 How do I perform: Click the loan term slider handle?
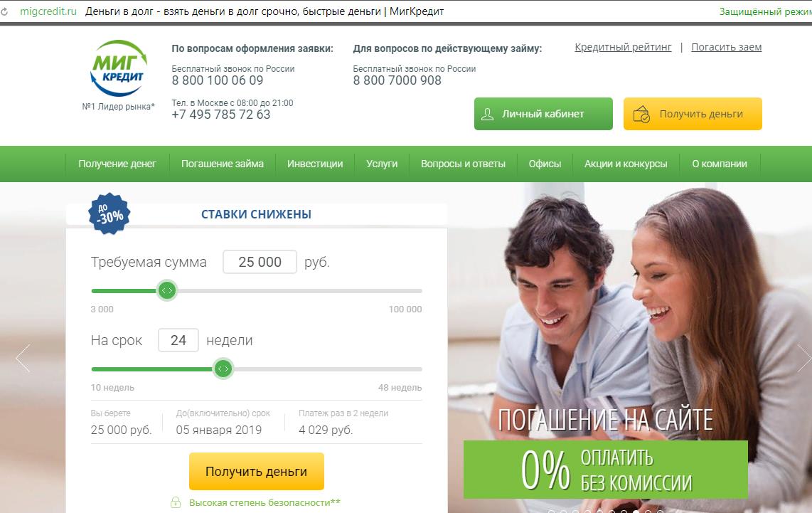pyautogui.click(x=223, y=369)
